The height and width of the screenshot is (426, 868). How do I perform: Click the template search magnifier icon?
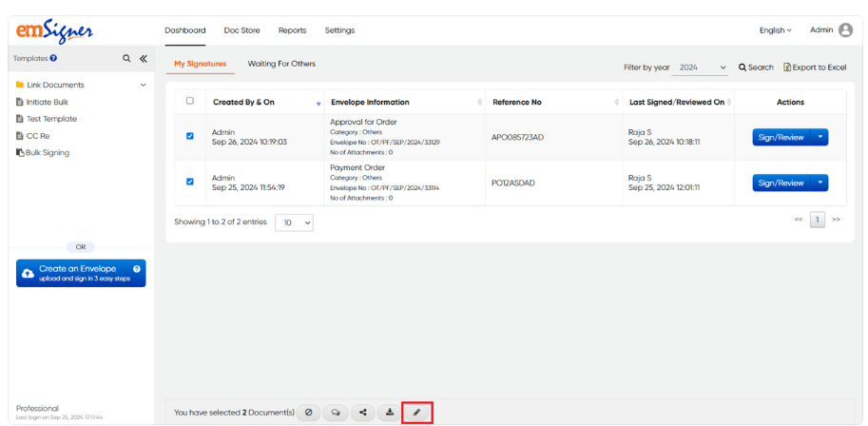(x=126, y=58)
